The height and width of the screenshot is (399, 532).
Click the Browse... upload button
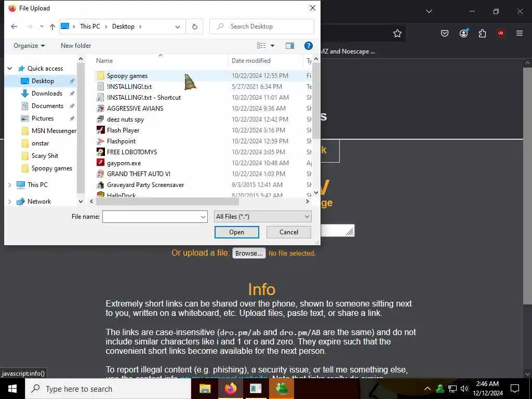pyautogui.click(x=249, y=254)
